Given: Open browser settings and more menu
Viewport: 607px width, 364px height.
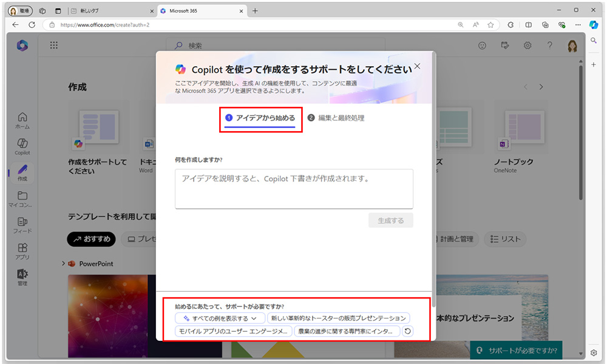Looking at the screenshot, I should (578, 25).
